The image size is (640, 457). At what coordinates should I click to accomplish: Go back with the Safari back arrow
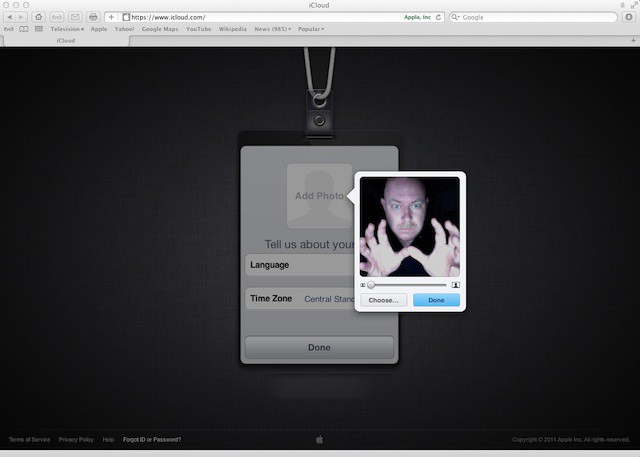(x=10, y=17)
